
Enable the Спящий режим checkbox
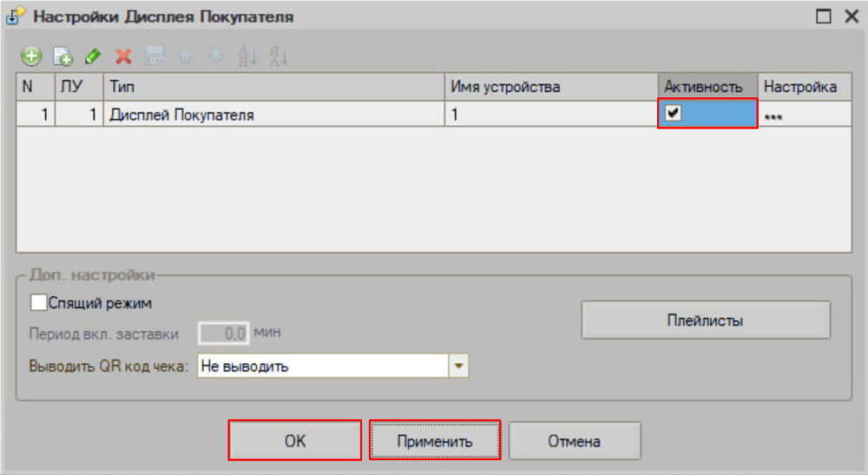(x=39, y=303)
